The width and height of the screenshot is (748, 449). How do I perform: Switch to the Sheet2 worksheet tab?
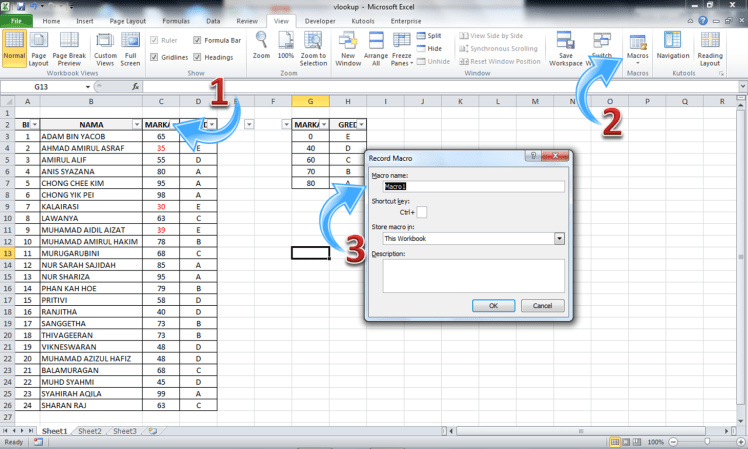point(90,430)
